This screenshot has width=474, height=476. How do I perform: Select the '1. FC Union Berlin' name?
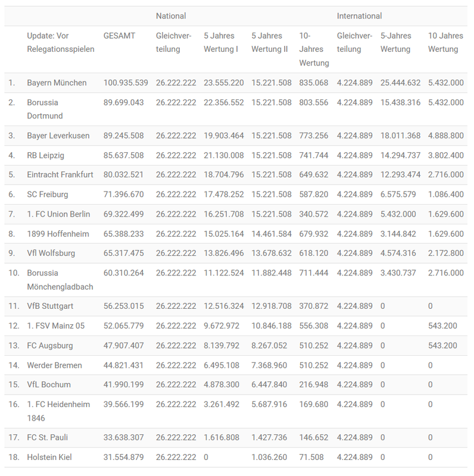tap(58, 214)
